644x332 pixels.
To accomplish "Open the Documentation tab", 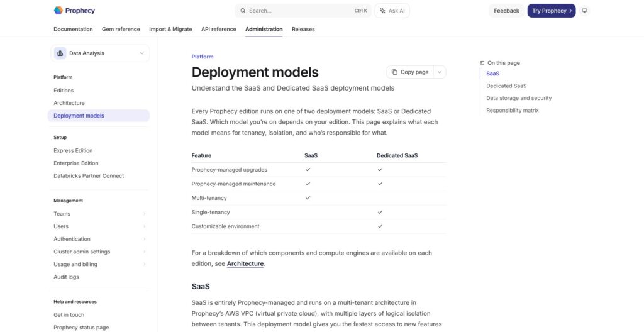I will [x=73, y=29].
